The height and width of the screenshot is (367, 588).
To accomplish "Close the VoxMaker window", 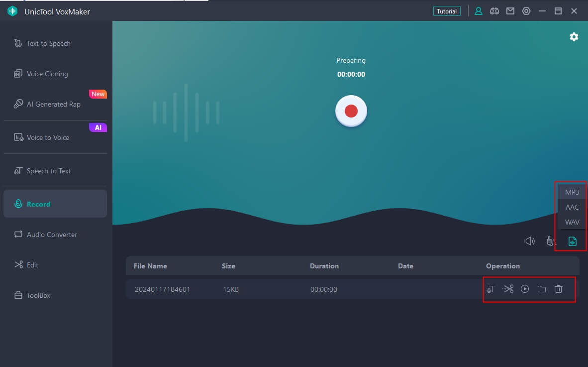I will click(x=574, y=11).
